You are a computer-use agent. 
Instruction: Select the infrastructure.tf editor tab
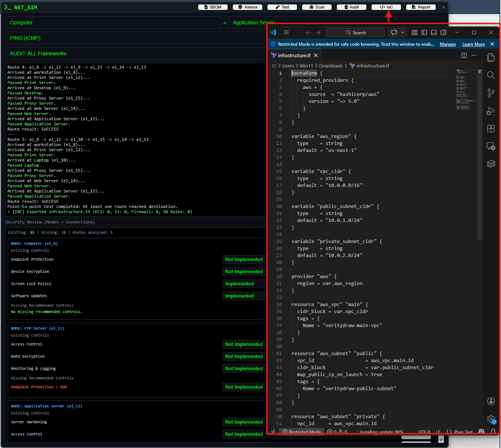point(294,55)
